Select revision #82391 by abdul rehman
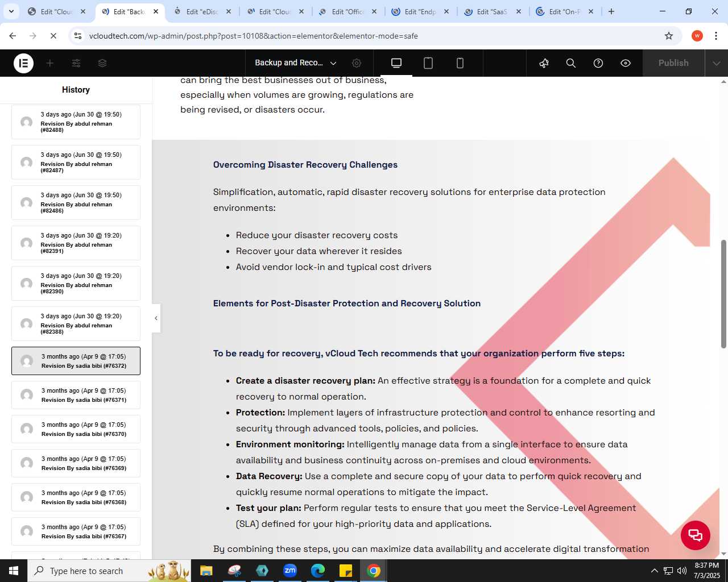The width and height of the screenshot is (728, 582). click(76, 243)
